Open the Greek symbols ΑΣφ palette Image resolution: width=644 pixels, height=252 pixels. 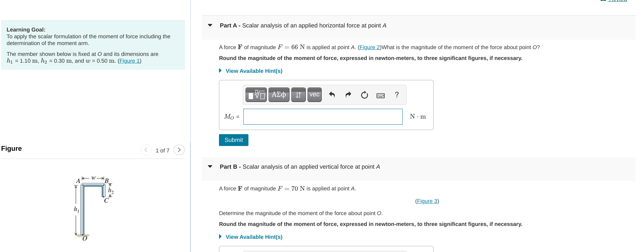279,95
